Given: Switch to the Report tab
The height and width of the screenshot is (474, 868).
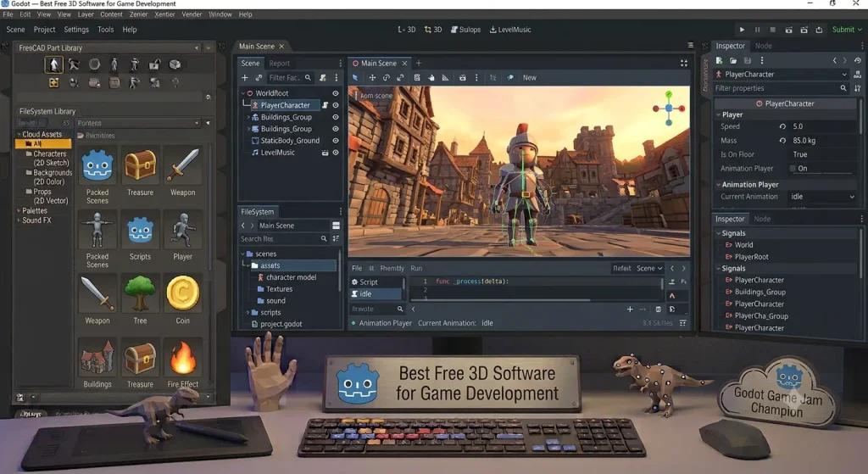Looking at the screenshot, I should point(280,64).
